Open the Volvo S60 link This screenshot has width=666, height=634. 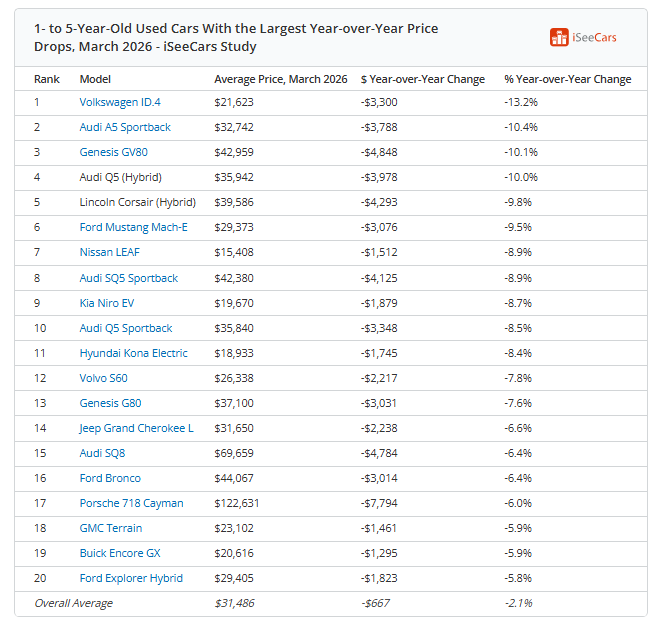tap(103, 378)
